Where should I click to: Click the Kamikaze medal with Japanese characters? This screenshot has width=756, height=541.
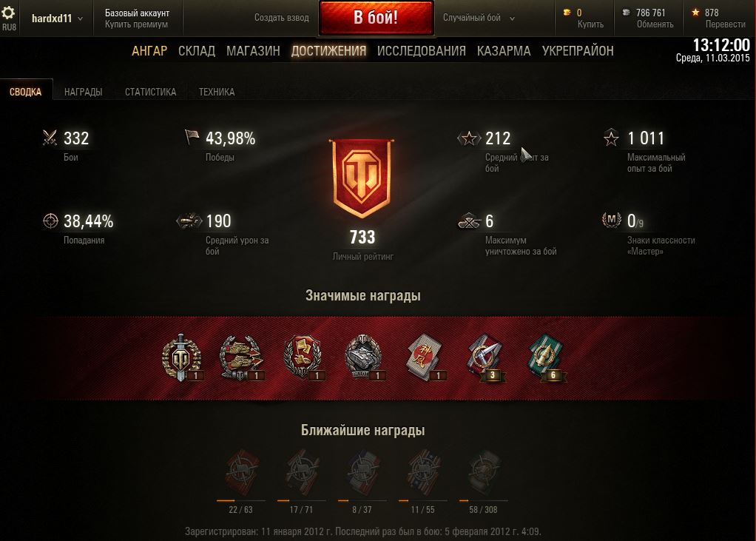point(425,357)
